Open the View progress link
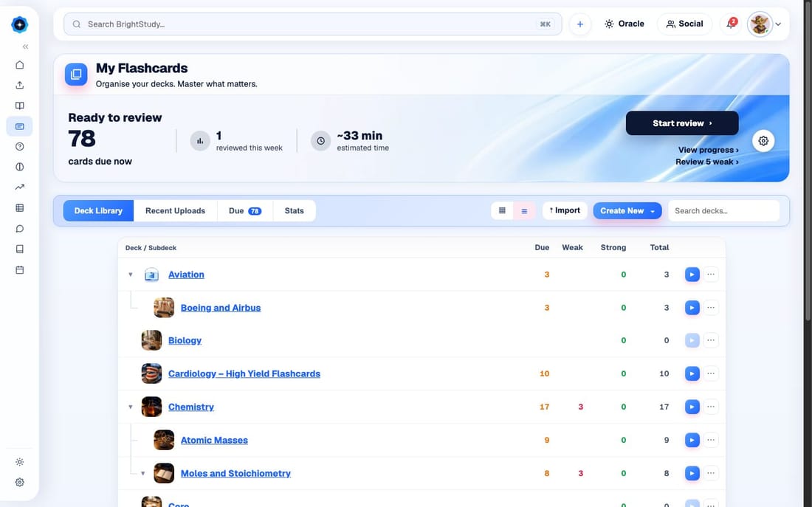This screenshot has width=812, height=507. [709, 150]
